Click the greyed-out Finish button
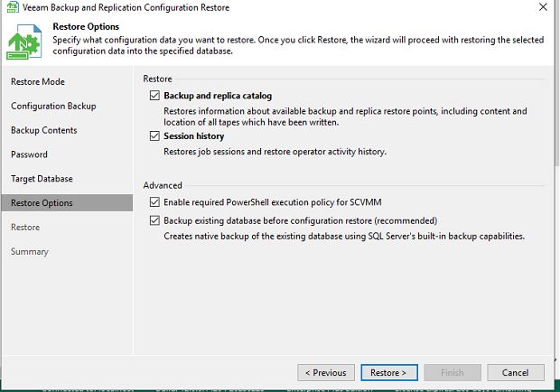560x392 pixels. (452, 372)
